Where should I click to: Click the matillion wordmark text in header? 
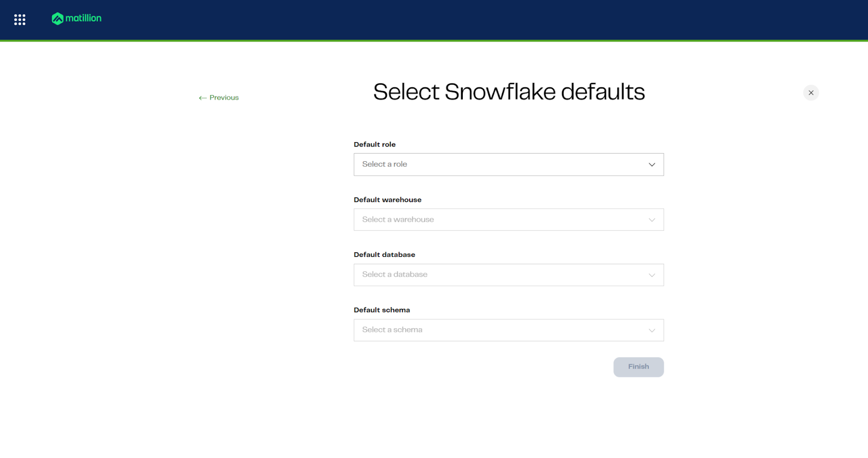[x=83, y=18]
